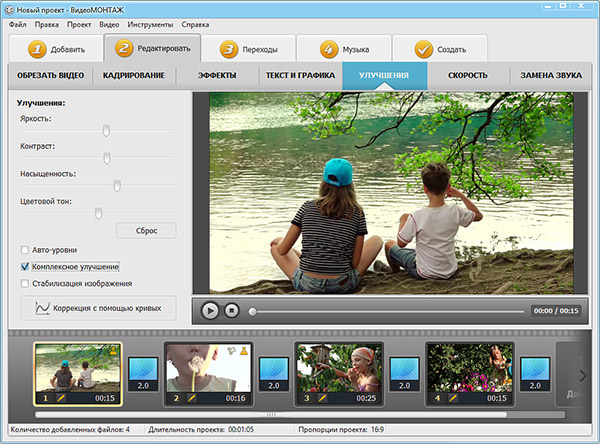Image resolution: width=600 pixels, height=444 pixels.
Task: Click Длительность проекта: 00:01:05 status text
Action: (x=201, y=429)
